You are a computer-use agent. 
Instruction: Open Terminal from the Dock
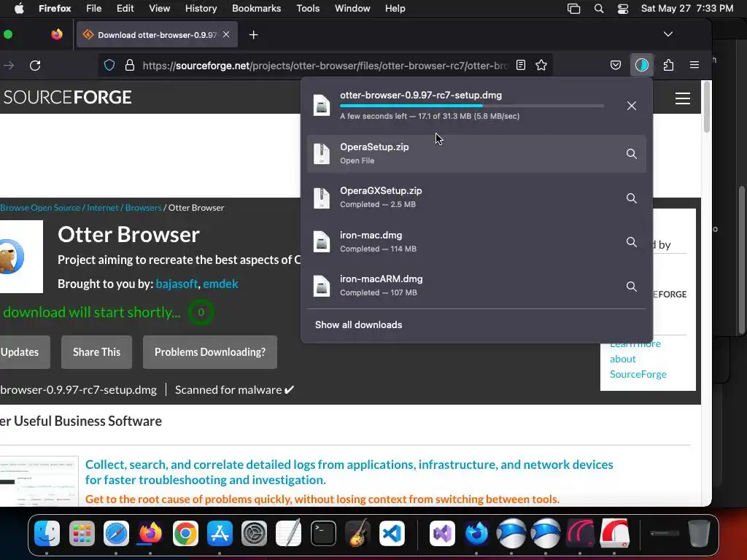[x=323, y=533]
